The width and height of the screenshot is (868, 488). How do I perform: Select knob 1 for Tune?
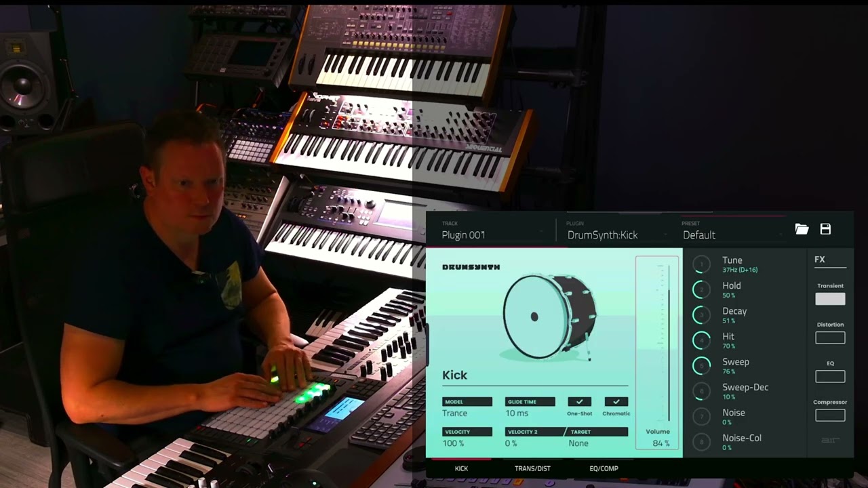pyautogui.click(x=701, y=264)
